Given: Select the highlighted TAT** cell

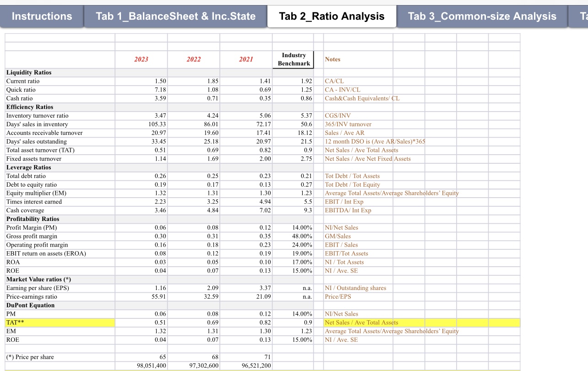Looking at the screenshot, I should pos(60,323).
